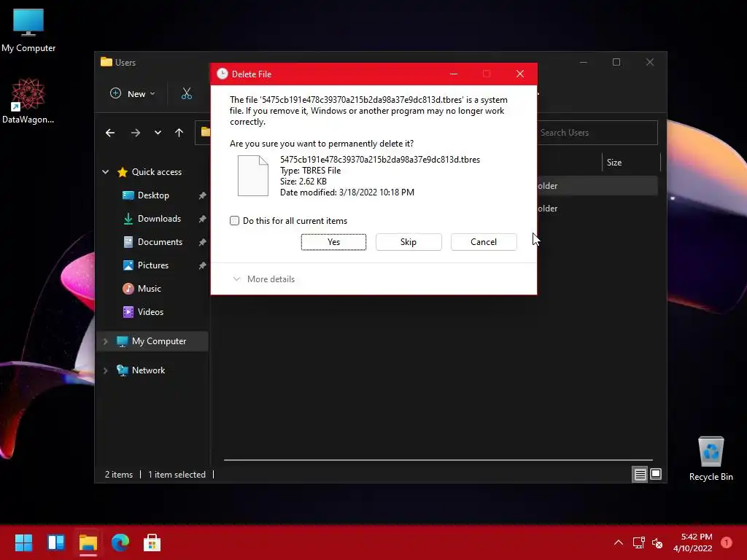This screenshot has width=747, height=560.
Task: Switch to details view icon in status bar
Action: (x=640, y=474)
